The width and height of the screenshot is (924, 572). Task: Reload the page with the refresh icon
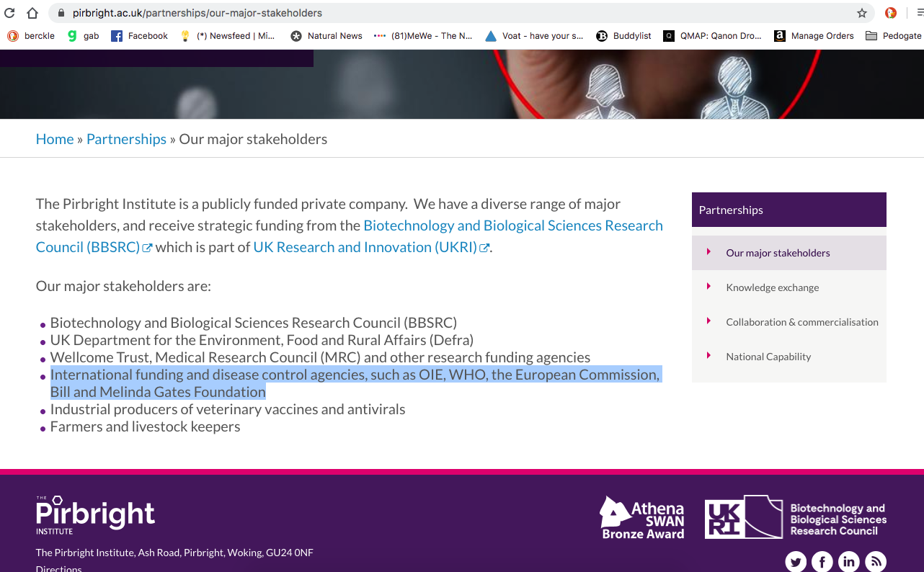[x=9, y=13]
